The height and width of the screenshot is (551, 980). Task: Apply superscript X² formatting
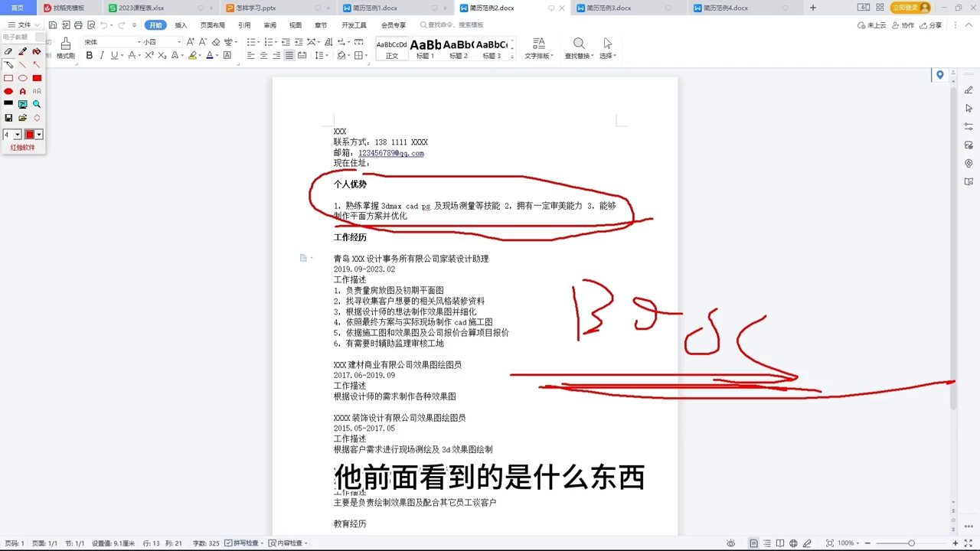tap(149, 55)
